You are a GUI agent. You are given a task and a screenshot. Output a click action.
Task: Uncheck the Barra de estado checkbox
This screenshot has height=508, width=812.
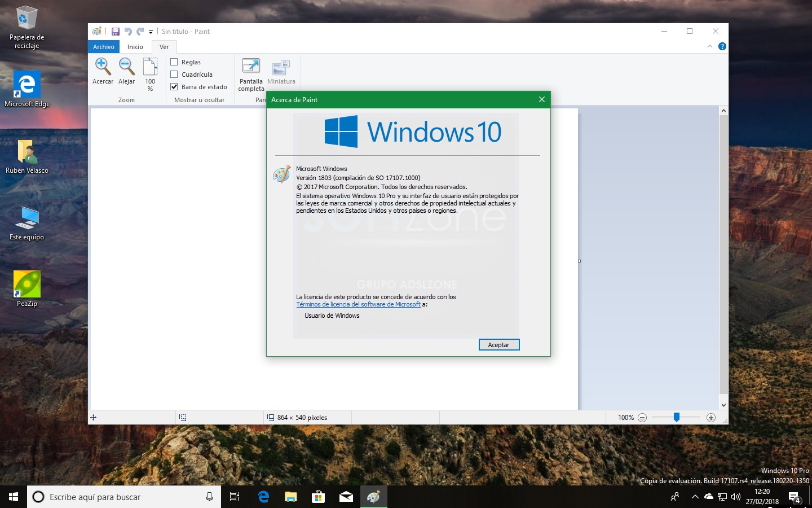174,87
